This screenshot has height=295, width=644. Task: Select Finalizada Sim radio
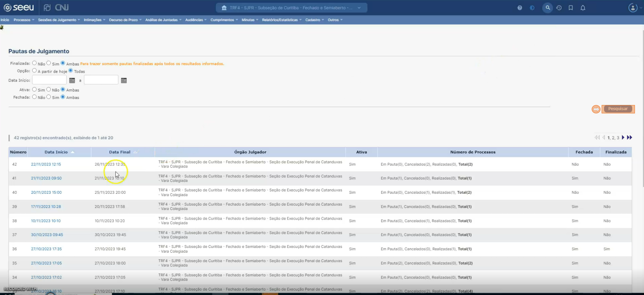tap(48, 63)
